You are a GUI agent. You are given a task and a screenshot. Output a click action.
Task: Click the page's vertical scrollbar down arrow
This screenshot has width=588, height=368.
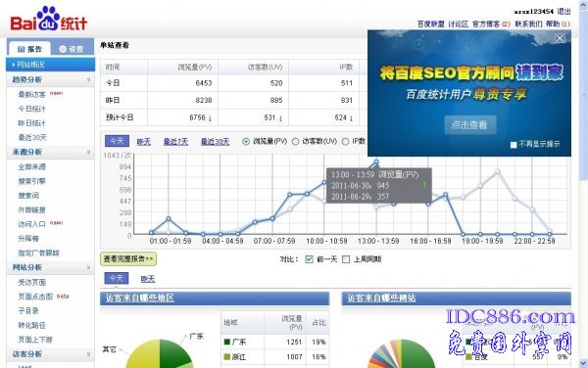(583, 363)
